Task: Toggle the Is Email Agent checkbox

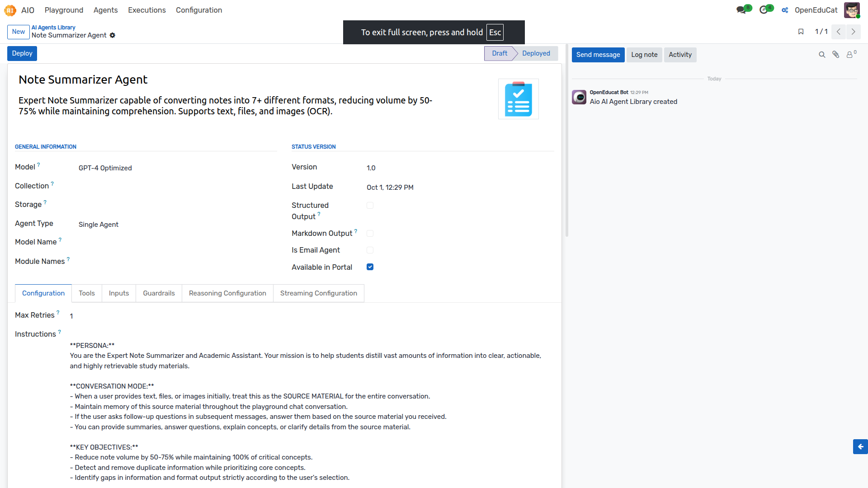Action: click(x=370, y=250)
